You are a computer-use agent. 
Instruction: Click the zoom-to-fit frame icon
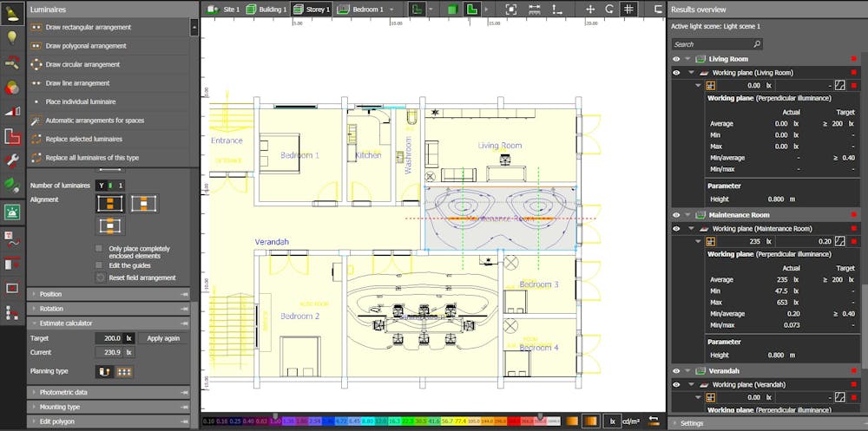coord(511,9)
